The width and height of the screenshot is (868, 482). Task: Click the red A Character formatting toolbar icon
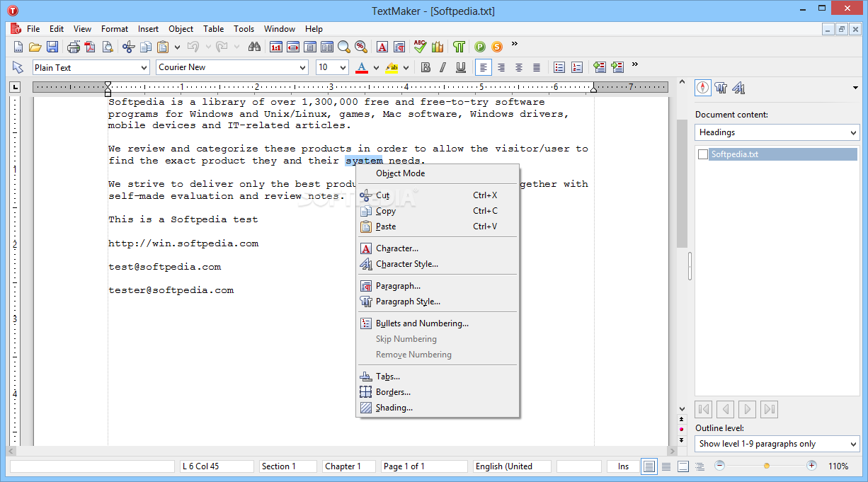coord(382,47)
